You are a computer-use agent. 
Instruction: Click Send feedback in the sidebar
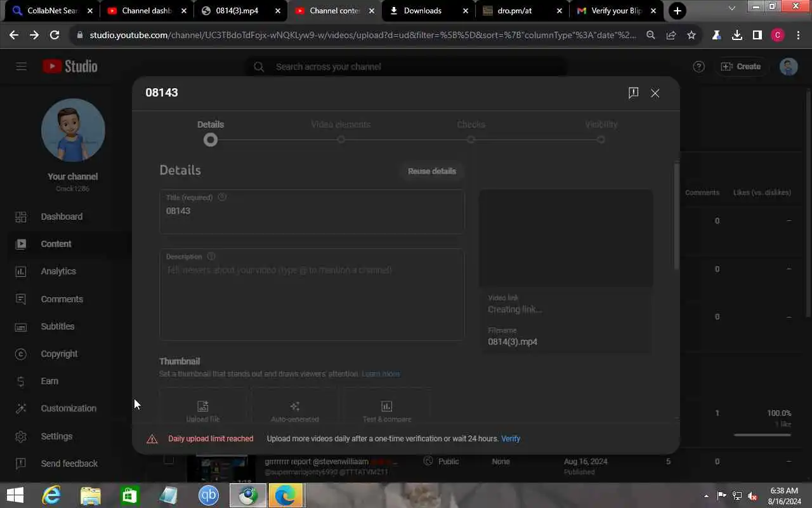coord(69,464)
